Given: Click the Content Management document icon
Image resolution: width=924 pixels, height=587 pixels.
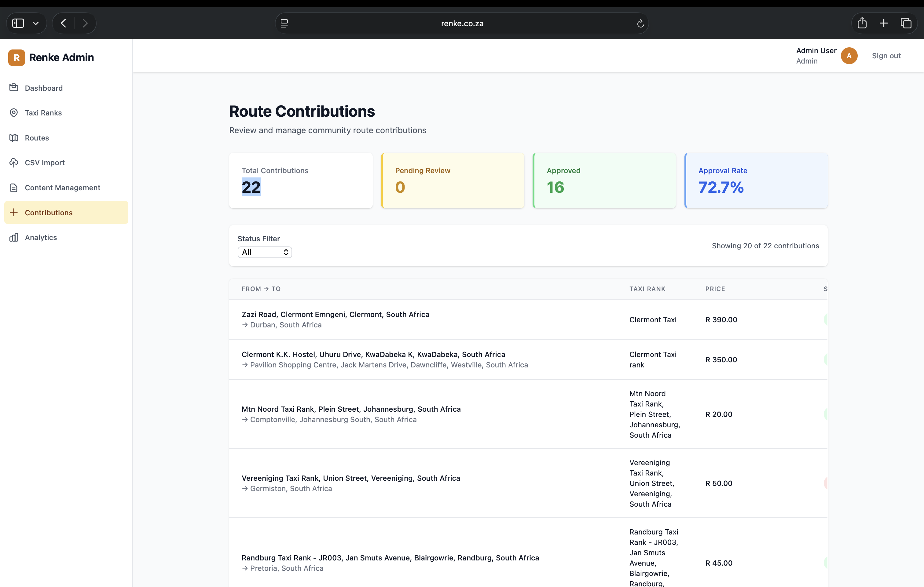Looking at the screenshot, I should 14,187.
